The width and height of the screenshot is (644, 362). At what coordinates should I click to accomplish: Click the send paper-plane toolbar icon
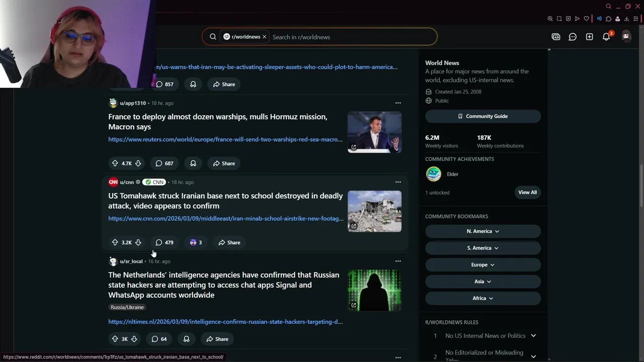coord(577,19)
